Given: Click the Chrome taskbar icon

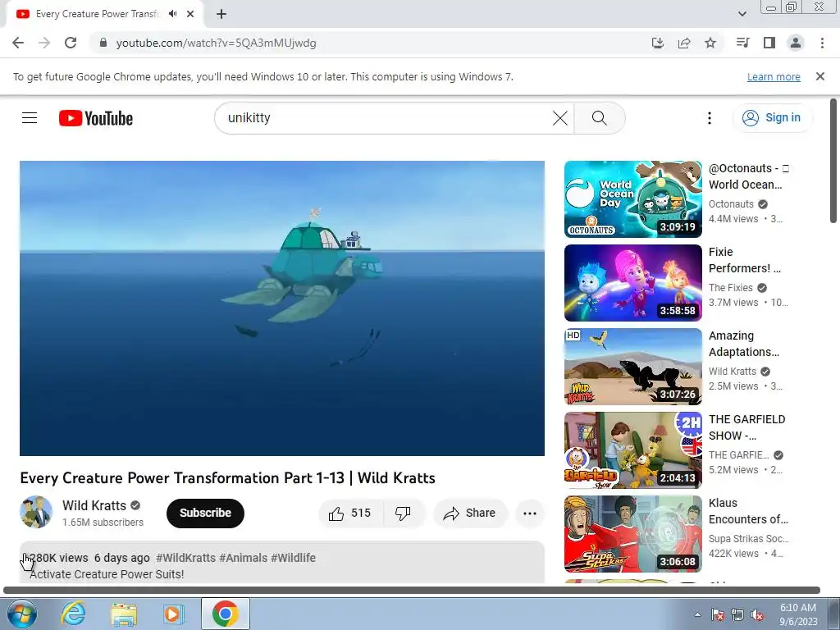Looking at the screenshot, I should coord(225,614).
